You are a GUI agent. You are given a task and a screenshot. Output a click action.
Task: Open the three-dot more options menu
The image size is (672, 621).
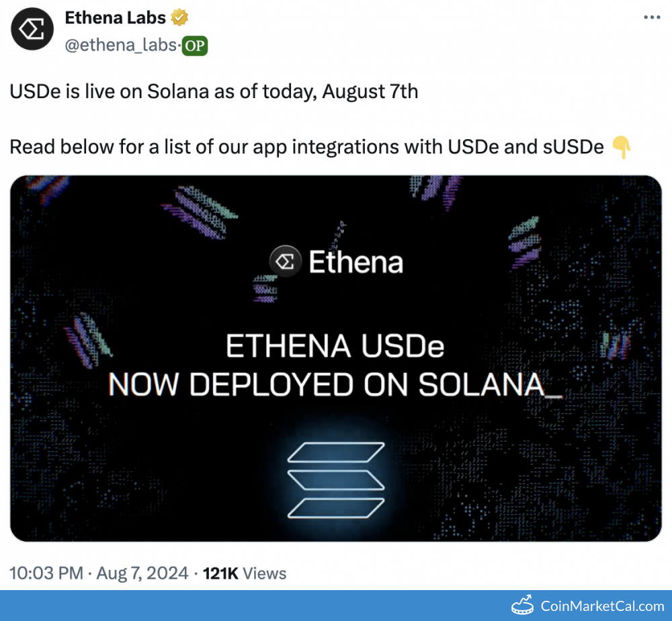coord(652,18)
